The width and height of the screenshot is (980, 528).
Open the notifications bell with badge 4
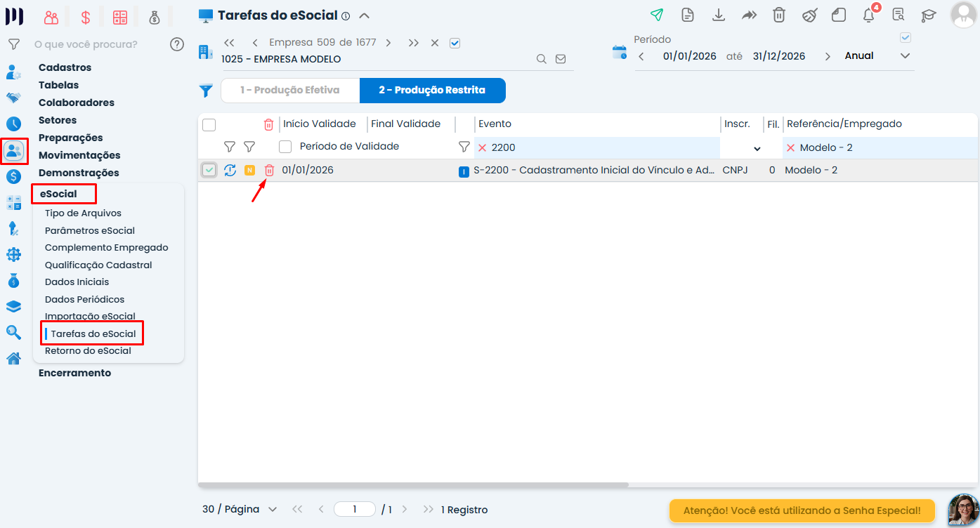[869, 15]
